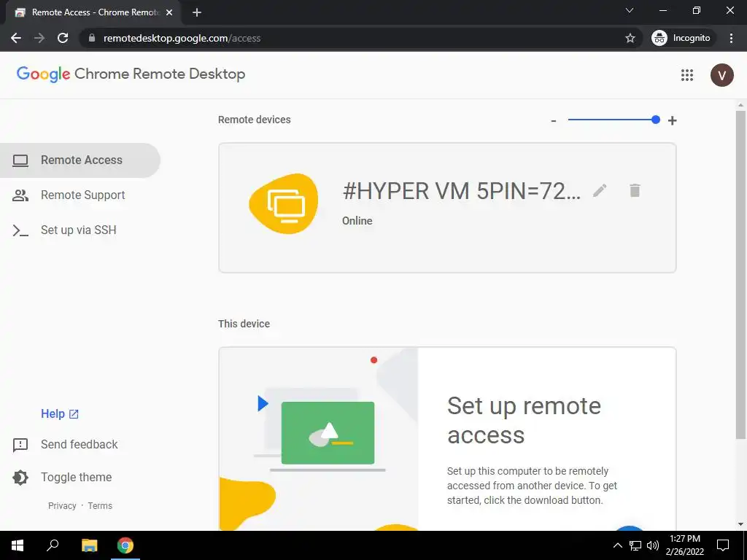
Task: Decrease device tile size with minus
Action: [x=554, y=121]
